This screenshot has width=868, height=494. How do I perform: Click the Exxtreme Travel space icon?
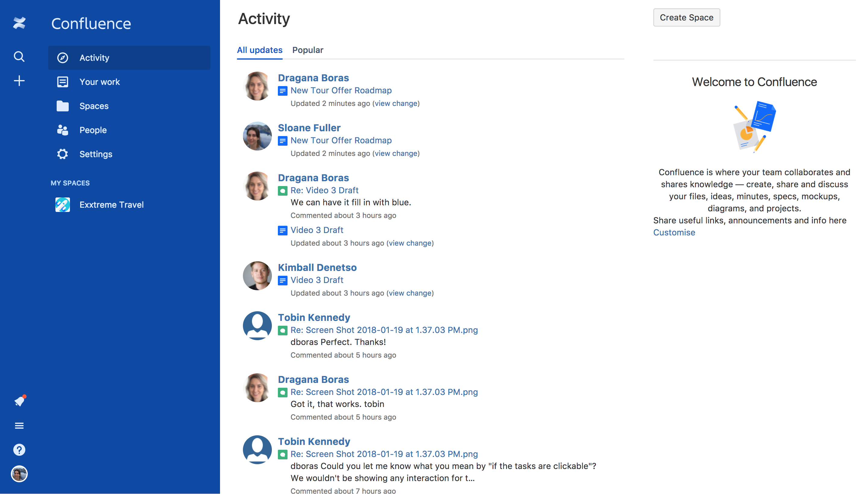click(x=62, y=205)
